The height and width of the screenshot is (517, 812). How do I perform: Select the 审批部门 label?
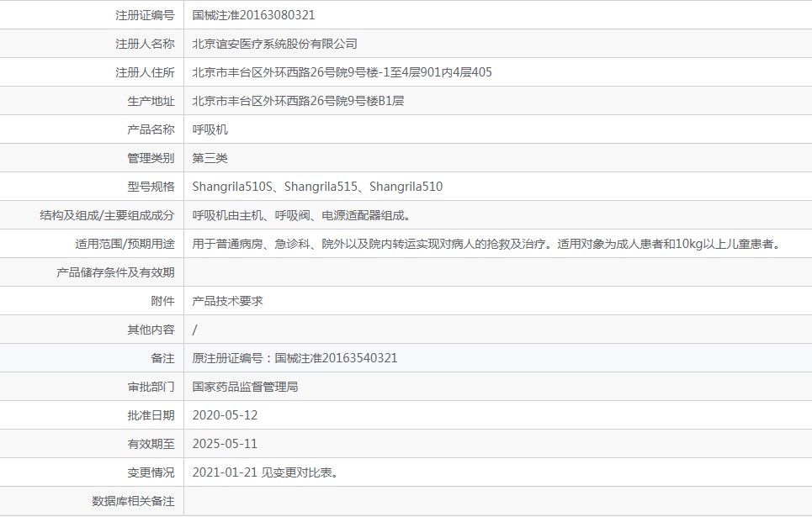[151, 387]
